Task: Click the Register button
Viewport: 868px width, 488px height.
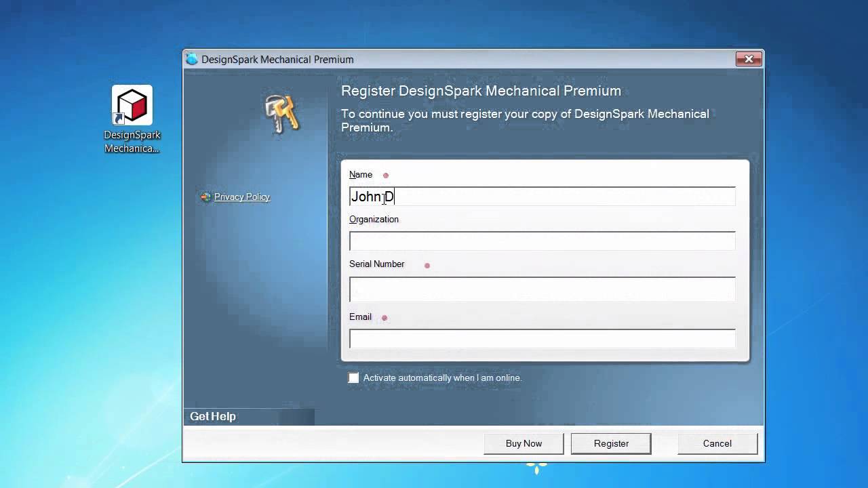Action: click(611, 443)
